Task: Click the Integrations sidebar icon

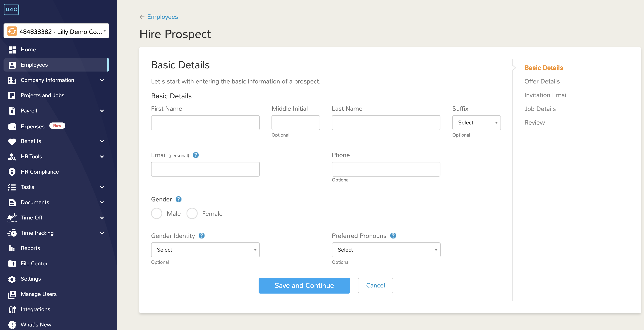Action: pos(12,309)
